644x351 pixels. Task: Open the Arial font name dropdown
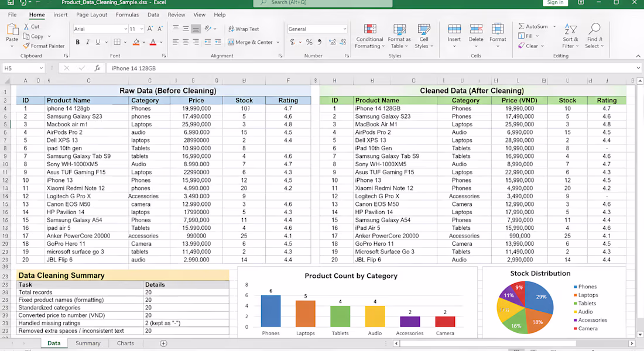(126, 29)
